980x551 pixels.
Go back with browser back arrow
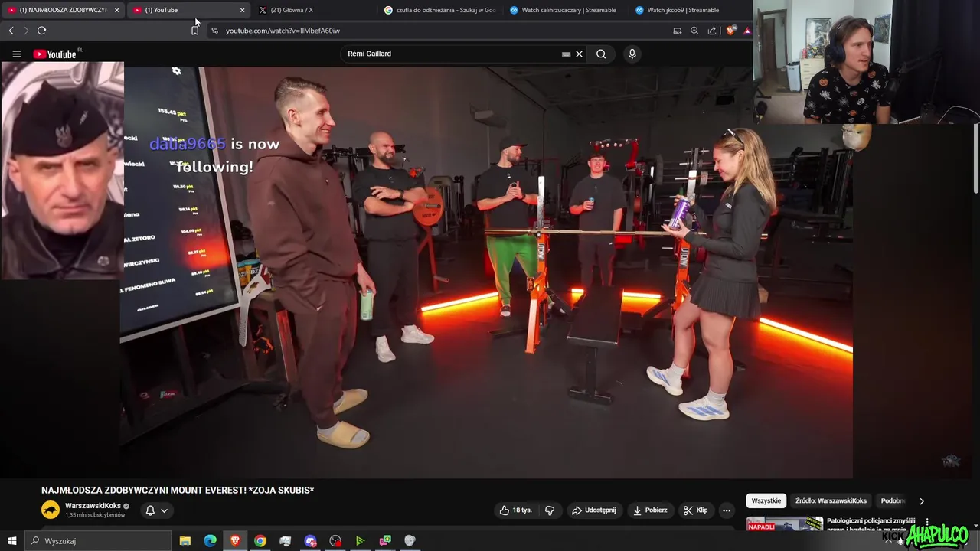(11, 31)
